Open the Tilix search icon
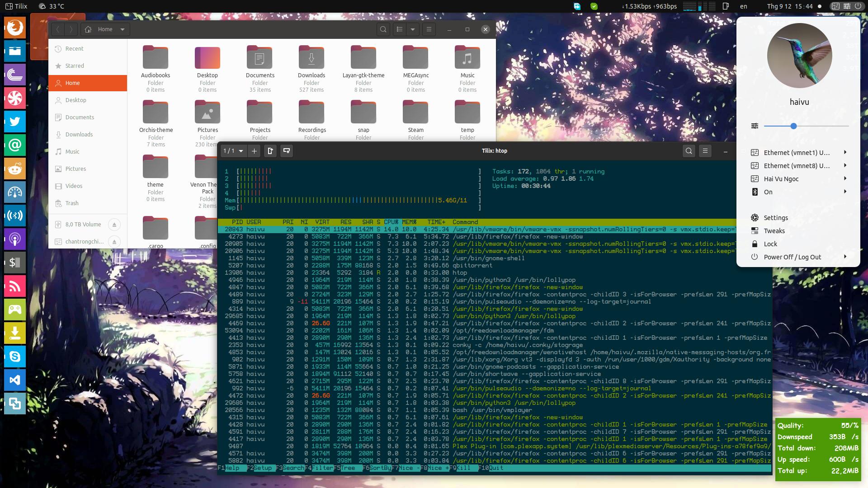This screenshot has width=868, height=488. [689, 151]
